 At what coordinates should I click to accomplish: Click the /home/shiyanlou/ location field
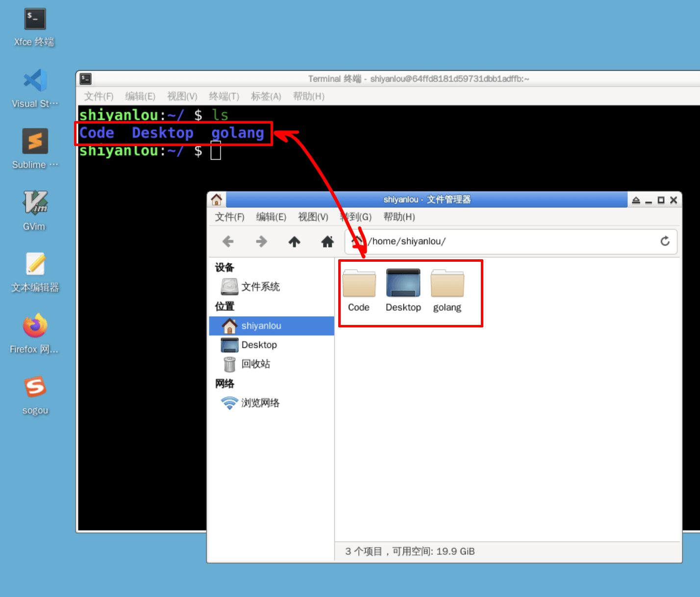pyautogui.click(x=511, y=241)
